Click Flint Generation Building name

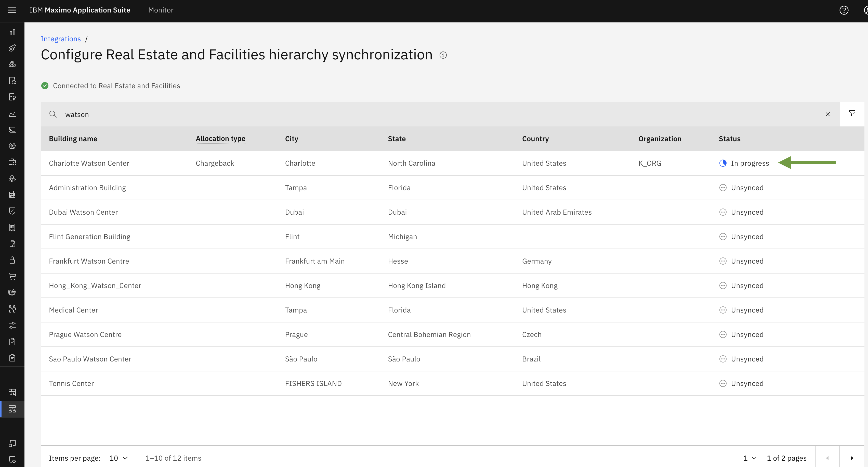pyautogui.click(x=90, y=237)
